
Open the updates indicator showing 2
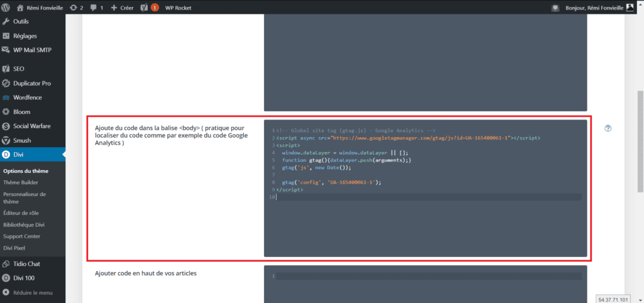click(x=76, y=8)
